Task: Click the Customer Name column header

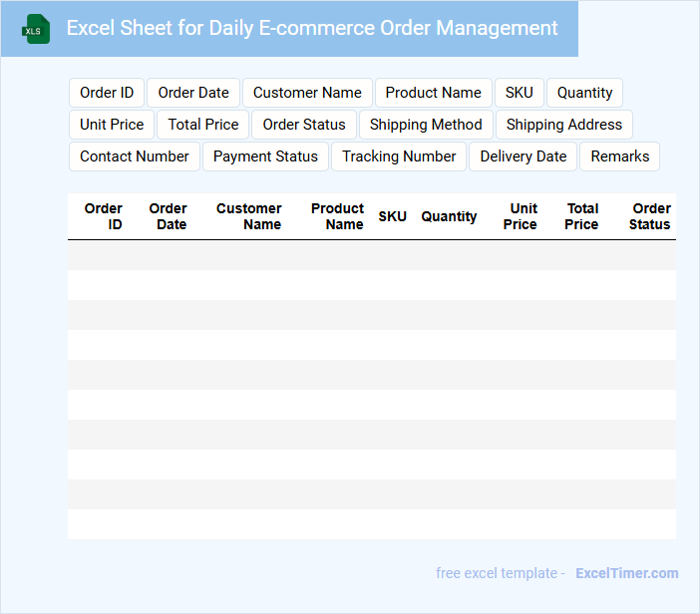Action: [x=249, y=216]
